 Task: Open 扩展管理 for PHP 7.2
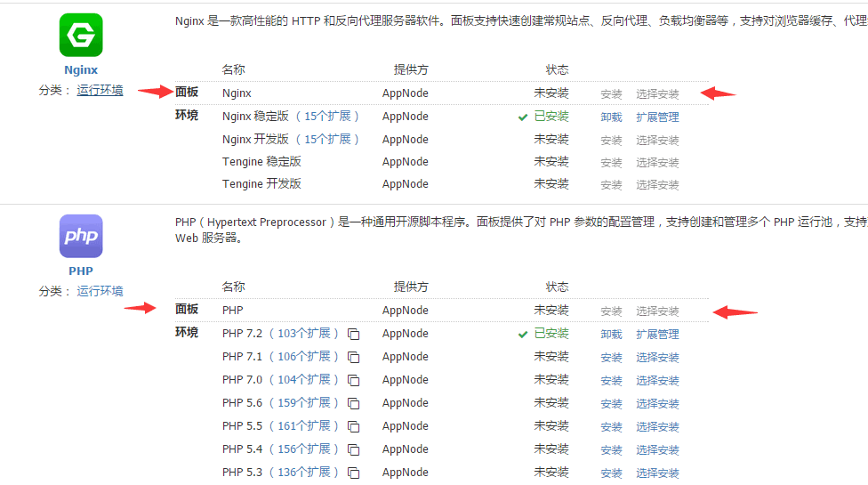click(657, 335)
